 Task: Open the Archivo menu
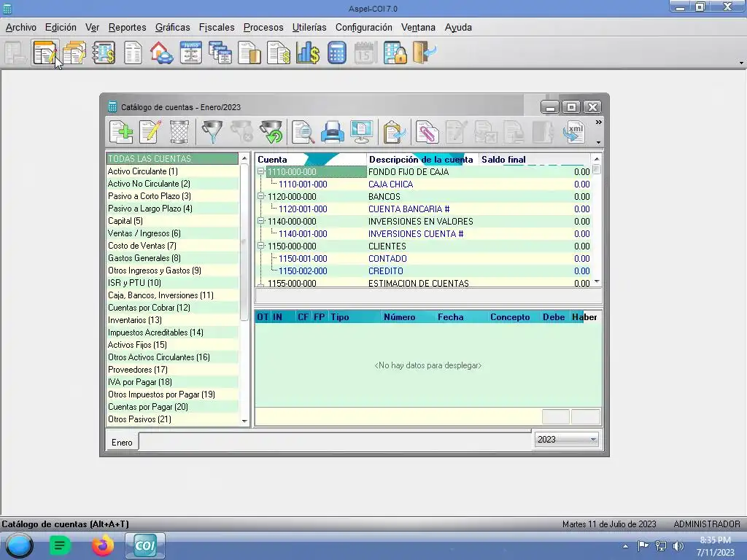coord(21,28)
